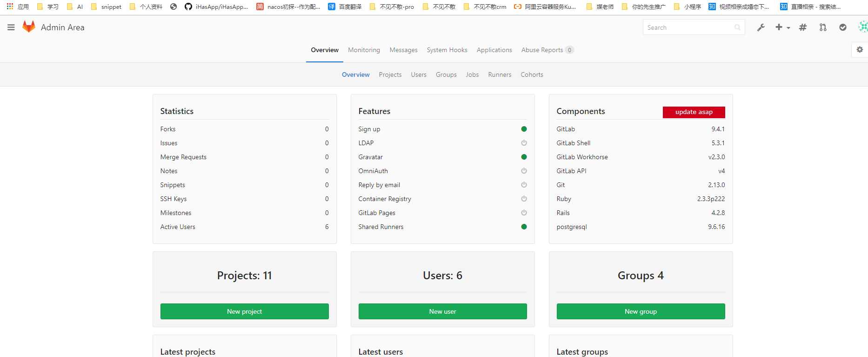
Task: Open the Projects sub-tab
Action: pyautogui.click(x=390, y=74)
